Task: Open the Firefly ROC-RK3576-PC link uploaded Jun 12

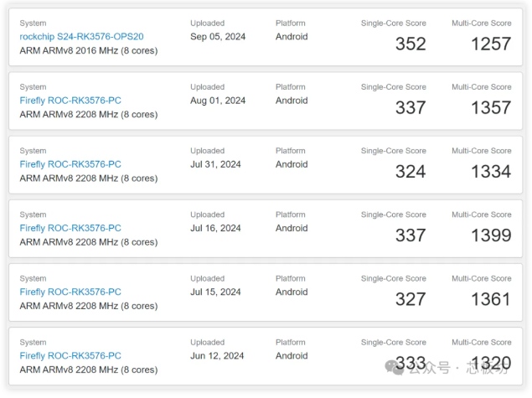Action: pyautogui.click(x=70, y=355)
